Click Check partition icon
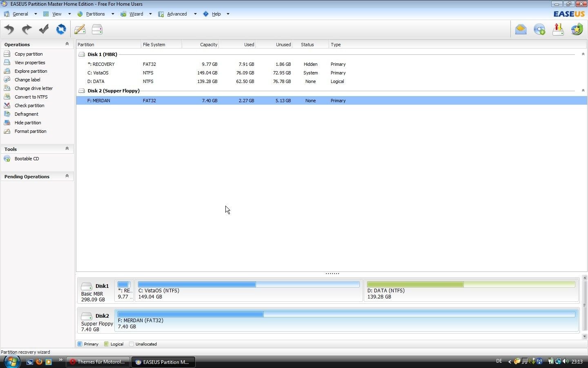This screenshot has height=368, width=588. point(7,105)
